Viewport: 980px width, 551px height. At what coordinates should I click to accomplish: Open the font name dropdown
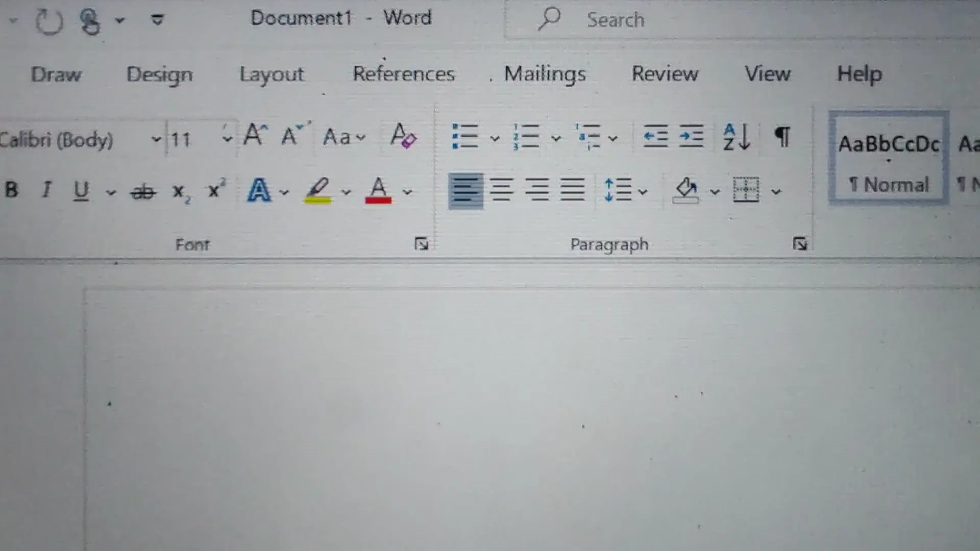coord(156,138)
